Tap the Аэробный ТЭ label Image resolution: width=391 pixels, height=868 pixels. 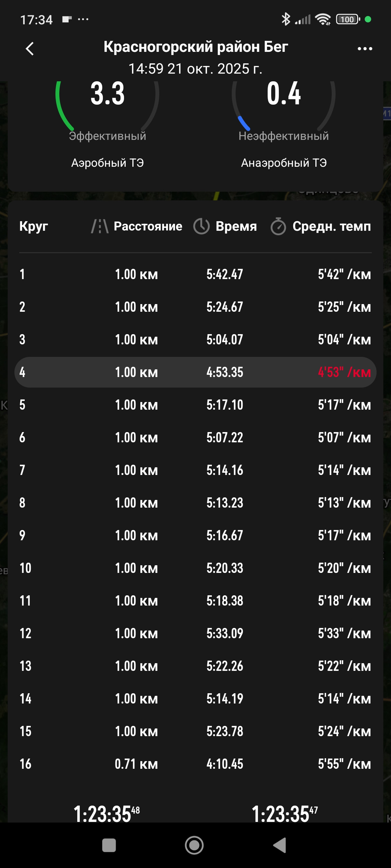coord(107,163)
